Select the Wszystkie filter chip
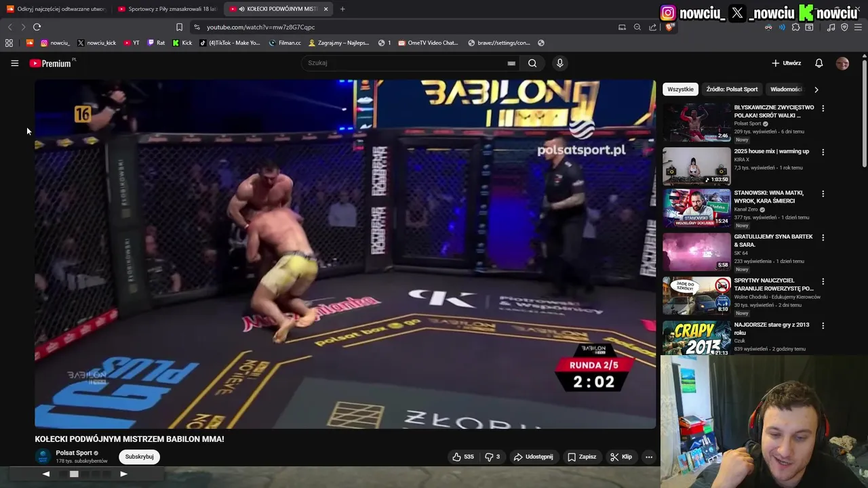868x488 pixels. pos(680,89)
